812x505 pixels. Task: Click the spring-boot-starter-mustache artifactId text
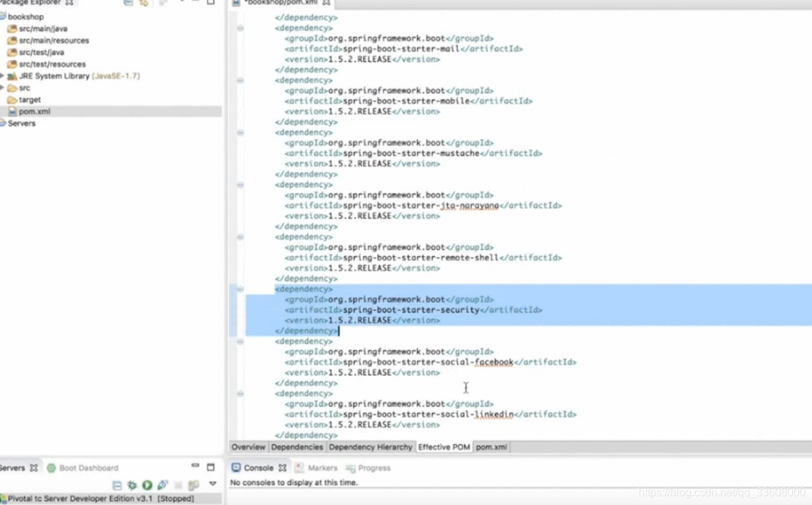point(411,153)
